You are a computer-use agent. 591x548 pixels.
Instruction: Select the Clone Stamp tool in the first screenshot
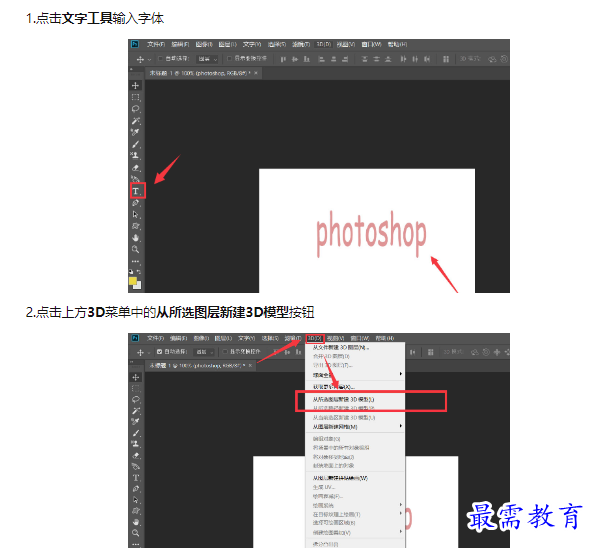pyautogui.click(x=136, y=156)
